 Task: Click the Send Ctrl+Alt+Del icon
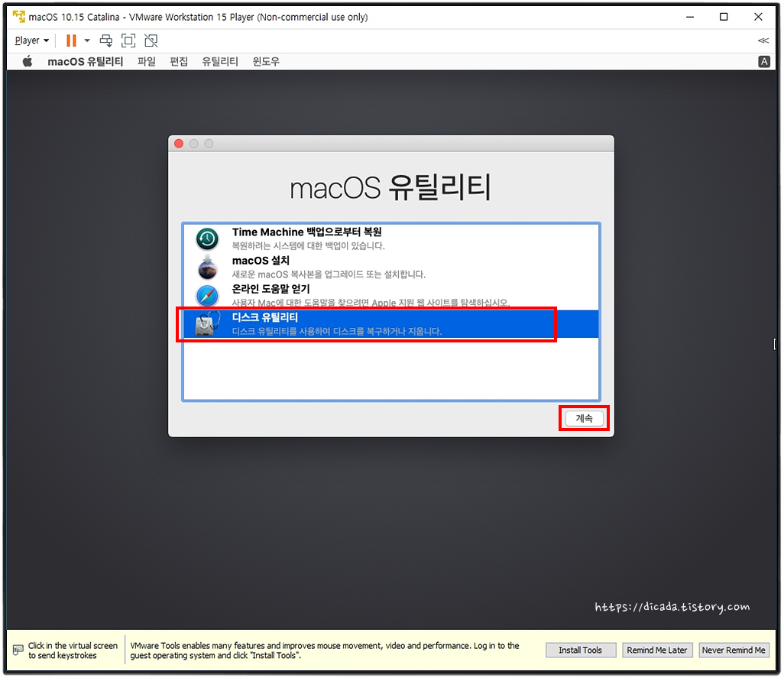point(106,41)
